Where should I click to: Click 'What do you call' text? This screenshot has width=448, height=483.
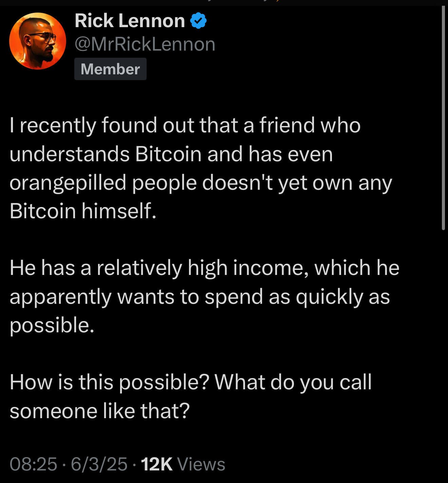click(293, 383)
